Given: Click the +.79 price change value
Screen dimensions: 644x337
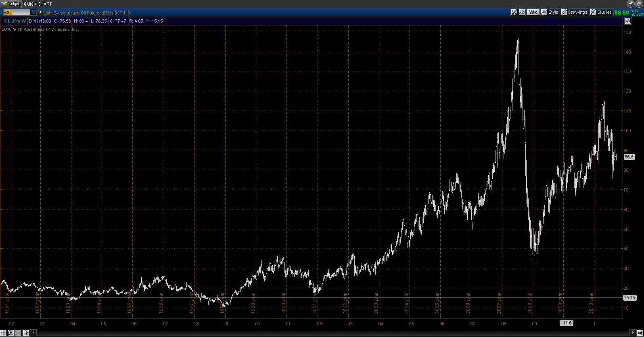Looking at the screenshot, I should 635,10.
